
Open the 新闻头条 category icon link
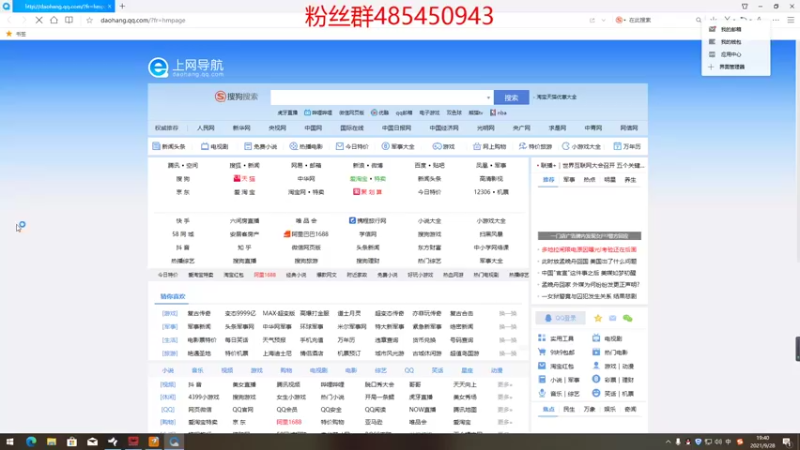coord(169,146)
